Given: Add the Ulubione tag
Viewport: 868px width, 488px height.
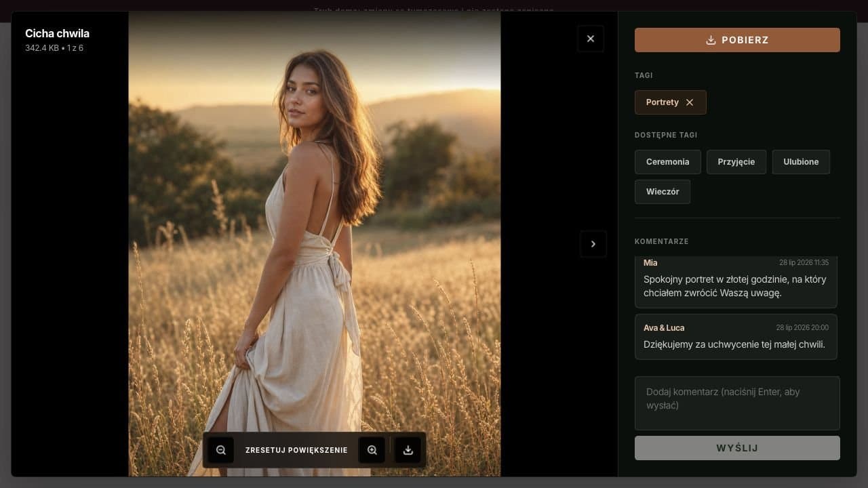Looking at the screenshot, I should (801, 162).
